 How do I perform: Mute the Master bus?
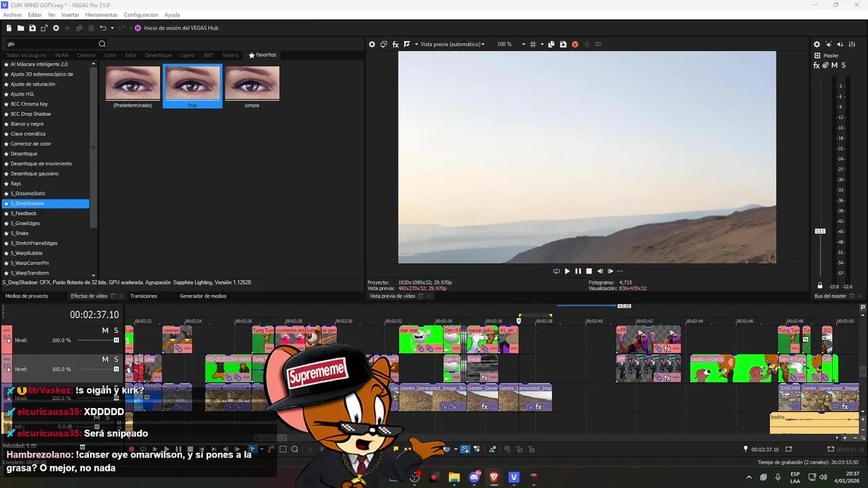coord(834,65)
